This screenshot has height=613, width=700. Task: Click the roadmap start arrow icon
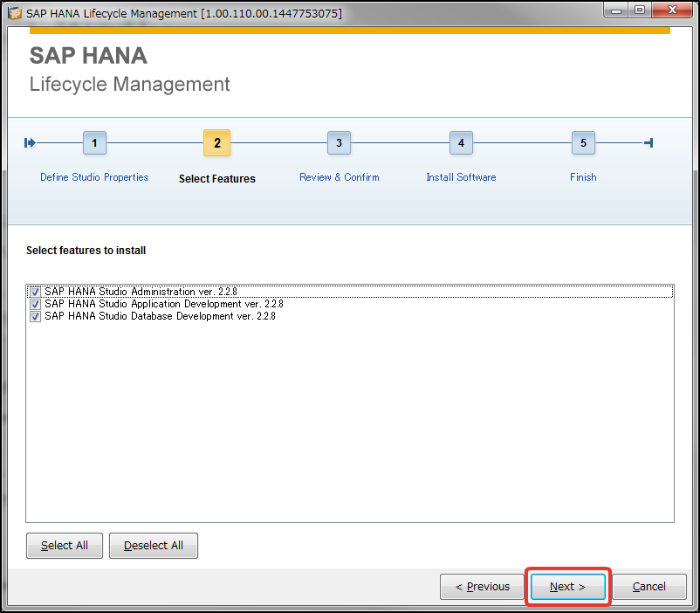click(29, 142)
